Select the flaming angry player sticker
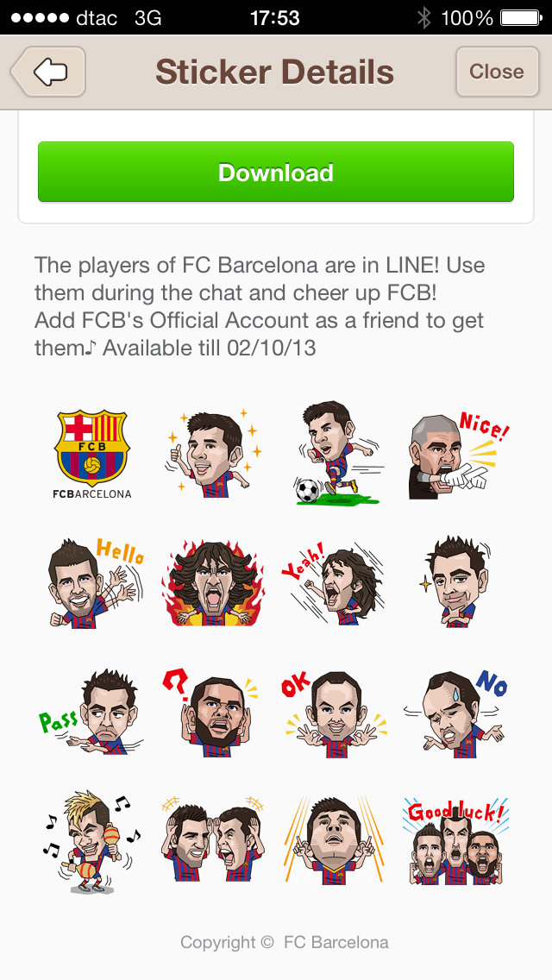 pyautogui.click(x=212, y=582)
